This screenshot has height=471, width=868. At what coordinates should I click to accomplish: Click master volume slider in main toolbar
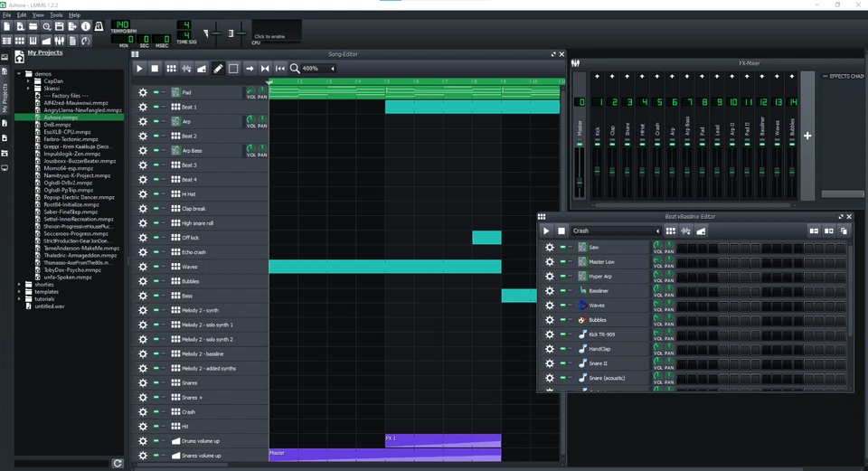click(216, 33)
